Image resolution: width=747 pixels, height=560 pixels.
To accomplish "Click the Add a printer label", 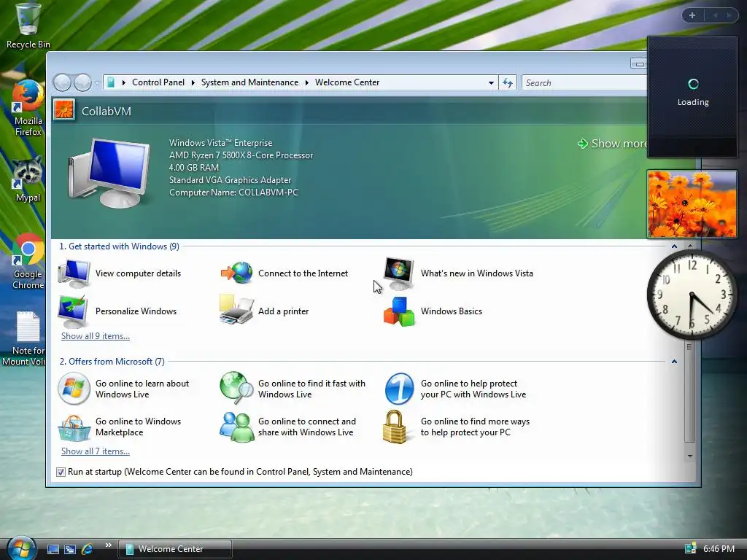I will tap(284, 311).
